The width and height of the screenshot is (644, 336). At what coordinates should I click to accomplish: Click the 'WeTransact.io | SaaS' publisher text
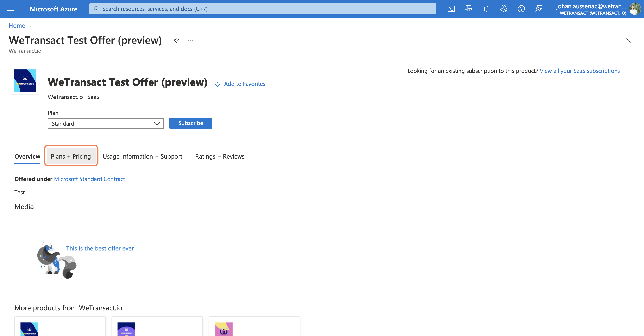coord(74,97)
